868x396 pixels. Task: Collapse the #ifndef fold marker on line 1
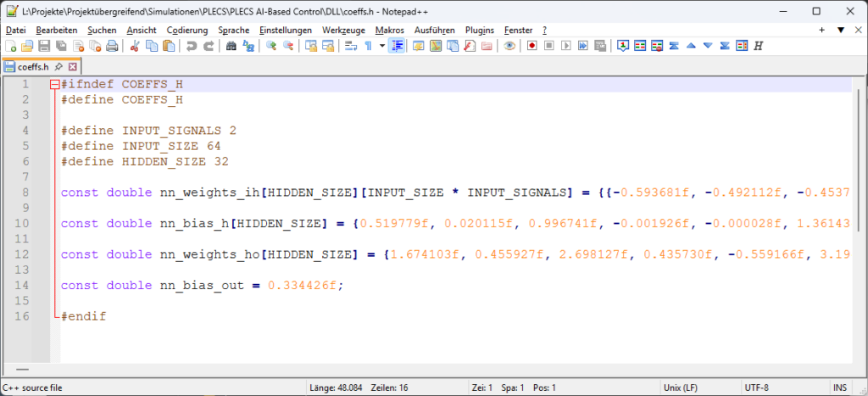tap(54, 85)
